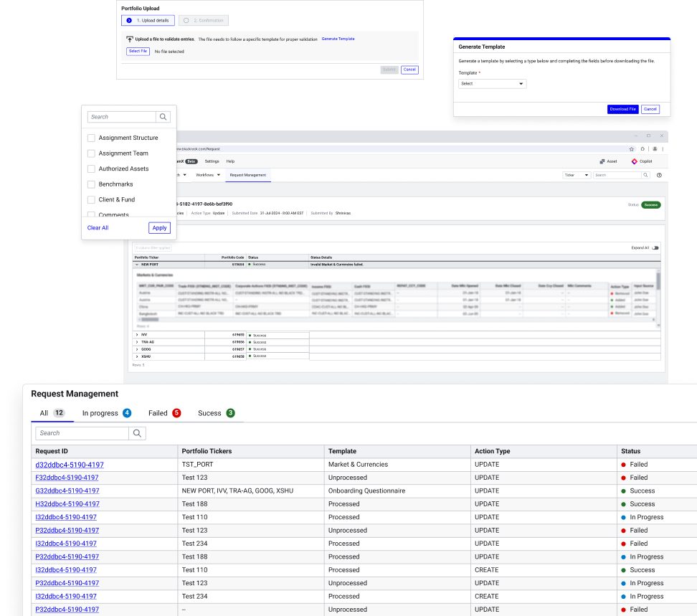
Task: Click the Action Type column header
Action: 544,451
